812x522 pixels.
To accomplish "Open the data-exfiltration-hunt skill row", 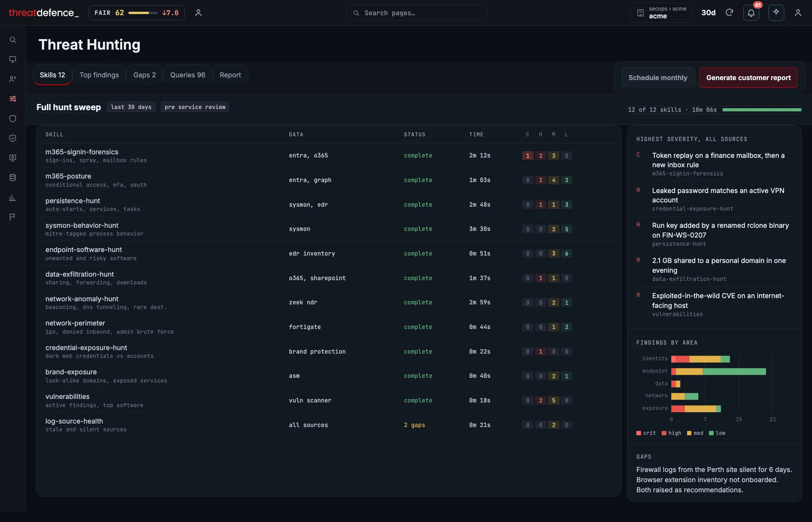I will [328, 278].
